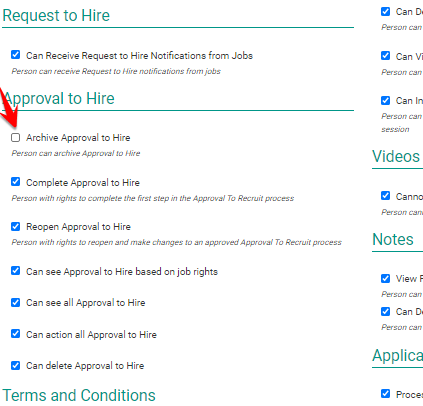Disable Reopen Approval to Hire checkbox
This screenshot has height=406, width=423.
click(15, 226)
